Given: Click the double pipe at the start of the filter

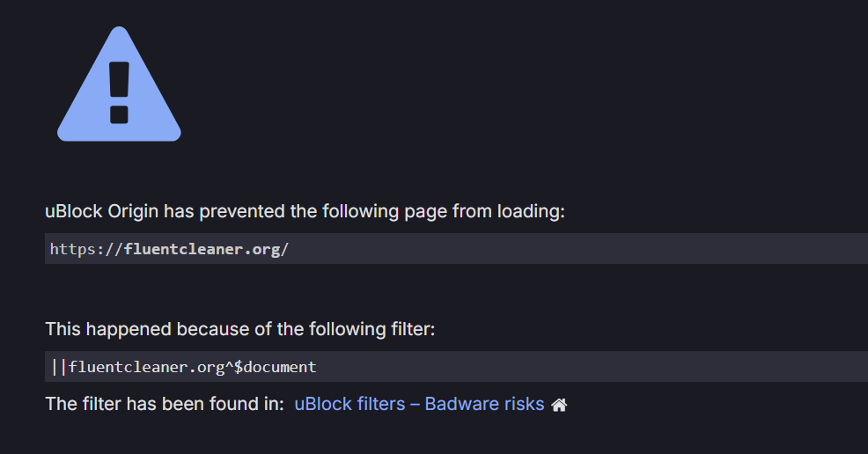Looking at the screenshot, I should coord(59,367).
